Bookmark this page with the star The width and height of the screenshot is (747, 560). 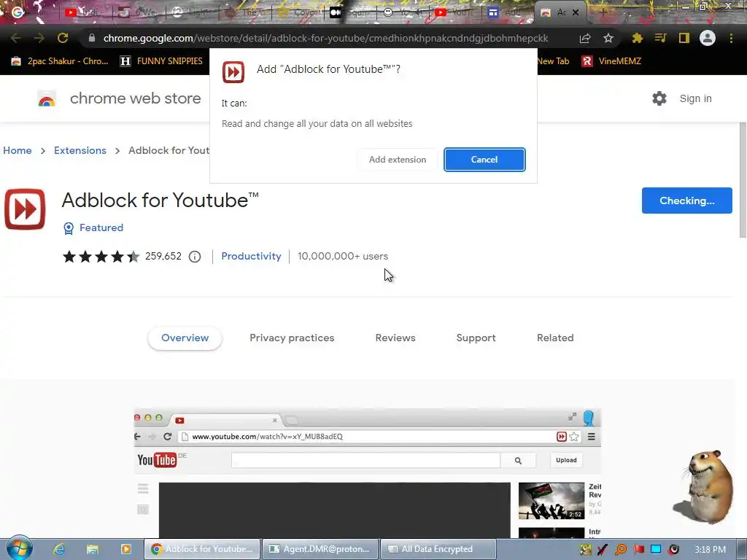[x=608, y=38]
